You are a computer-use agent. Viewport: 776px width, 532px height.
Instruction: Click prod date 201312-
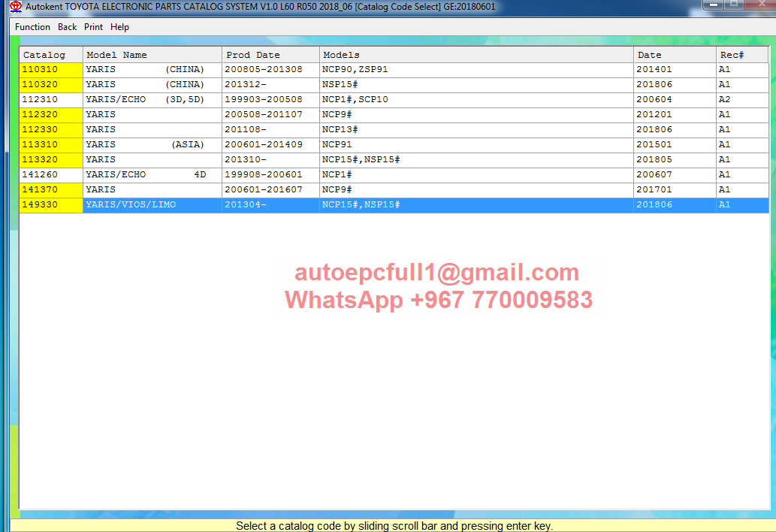(x=270, y=84)
